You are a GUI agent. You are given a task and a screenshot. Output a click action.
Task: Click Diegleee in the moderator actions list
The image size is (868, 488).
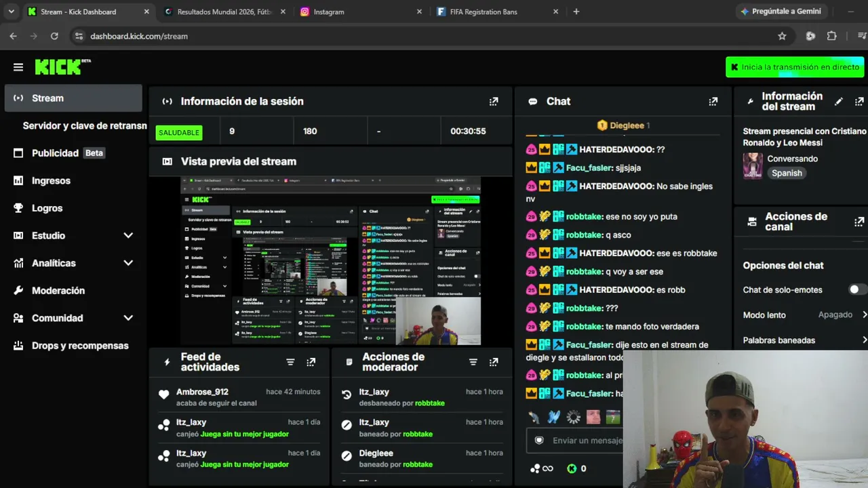coord(376,453)
